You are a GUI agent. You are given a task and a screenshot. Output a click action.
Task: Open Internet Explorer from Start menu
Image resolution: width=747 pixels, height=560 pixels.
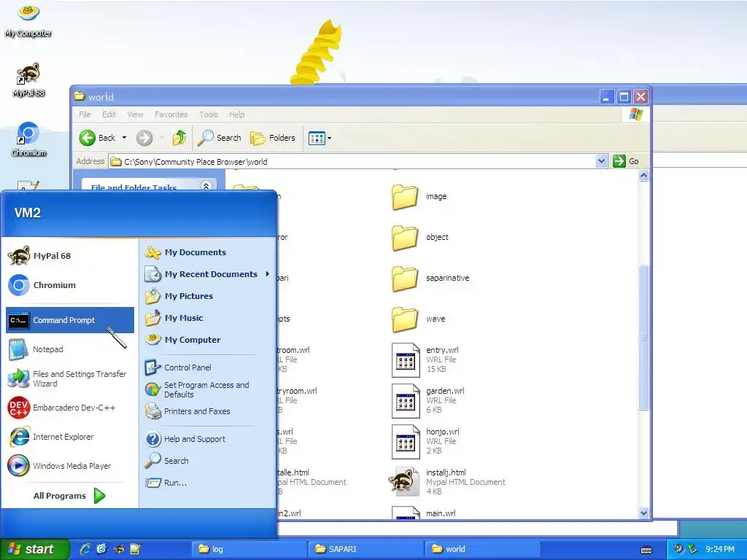click(x=69, y=437)
